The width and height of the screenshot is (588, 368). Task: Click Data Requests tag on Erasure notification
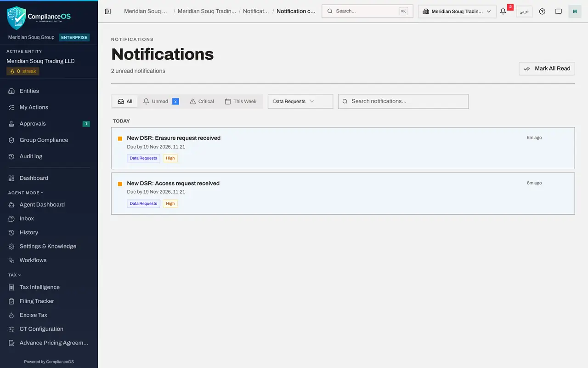coord(143,158)
